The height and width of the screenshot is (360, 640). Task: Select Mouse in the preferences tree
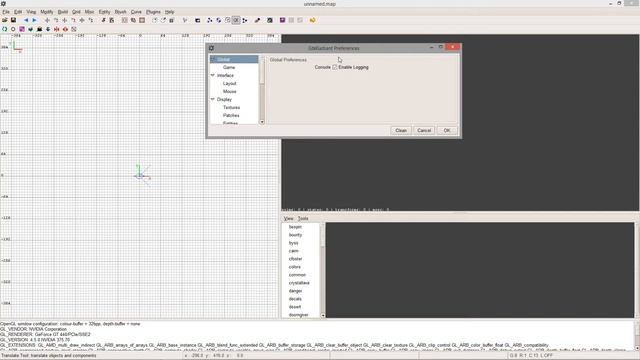[229, 91]
